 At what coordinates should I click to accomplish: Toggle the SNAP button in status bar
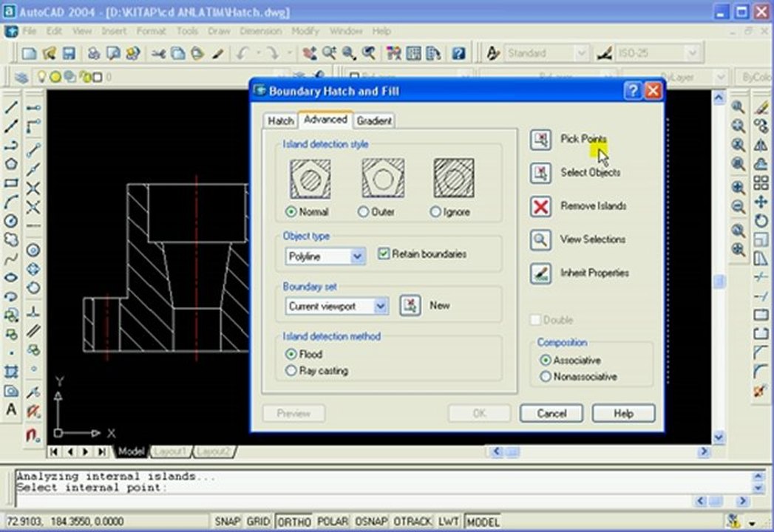[227, 522]
